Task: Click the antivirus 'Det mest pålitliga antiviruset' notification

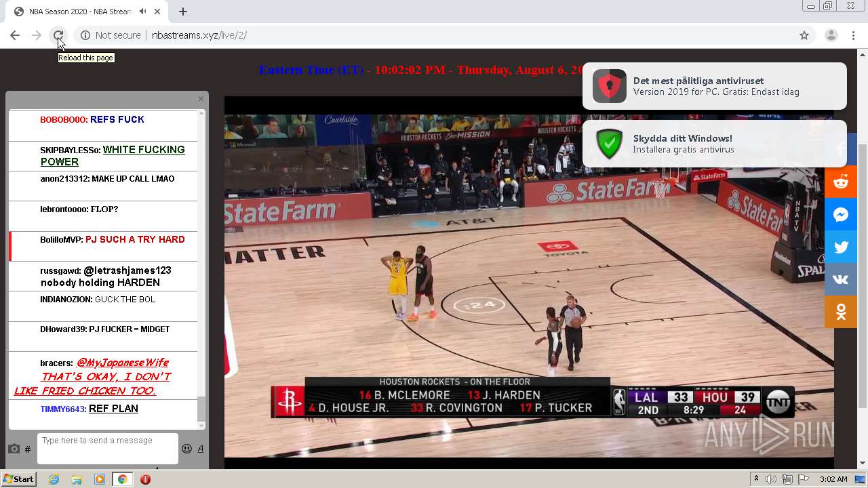Action: (715, 86)
